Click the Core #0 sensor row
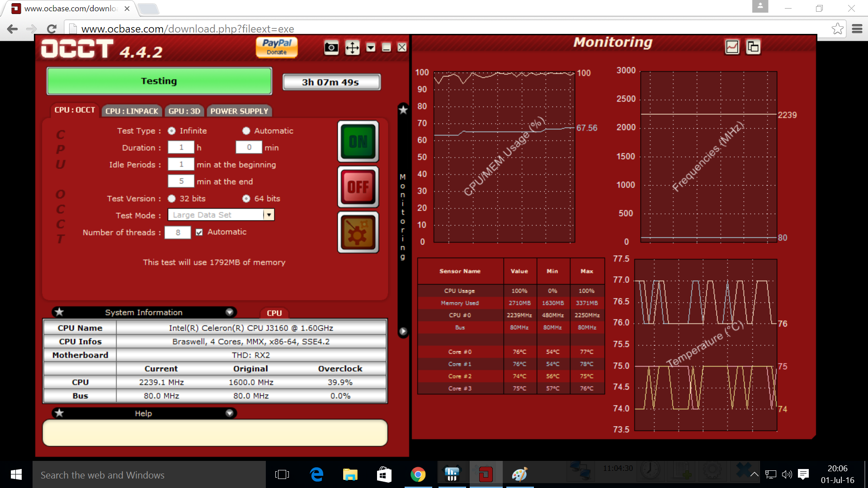Image resolution: width=868 pixels, height=488 pixels. coord(511,352)
